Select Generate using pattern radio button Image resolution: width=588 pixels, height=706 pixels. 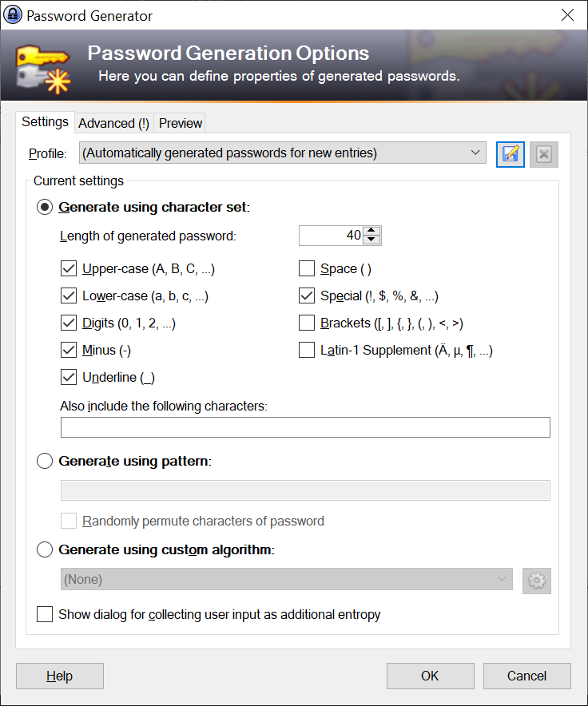[45, 461]
